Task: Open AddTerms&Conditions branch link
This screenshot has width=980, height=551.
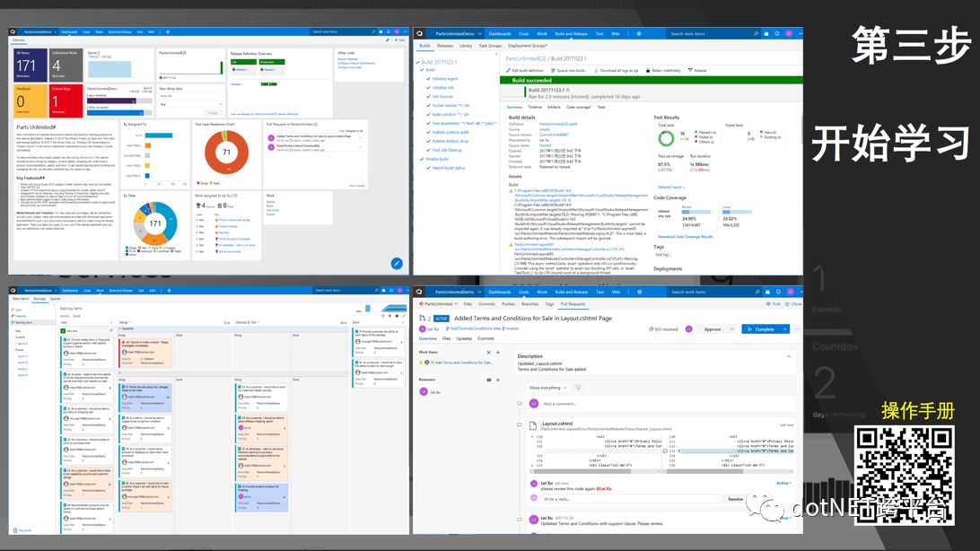Action: click(x=471, y=328)
